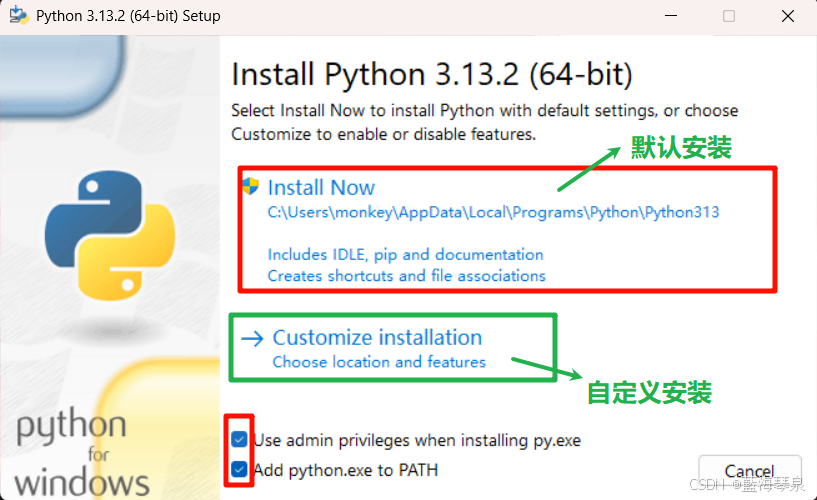Minimize the Python Setup window
This screenshot has height=500, width=817.
(x=671, y=16)
